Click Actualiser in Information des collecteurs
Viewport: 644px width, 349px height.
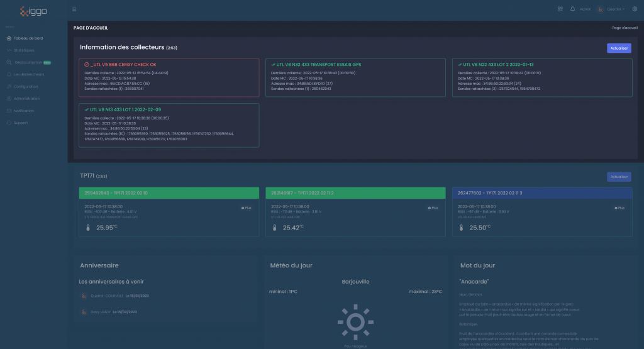tap(619, 48)
